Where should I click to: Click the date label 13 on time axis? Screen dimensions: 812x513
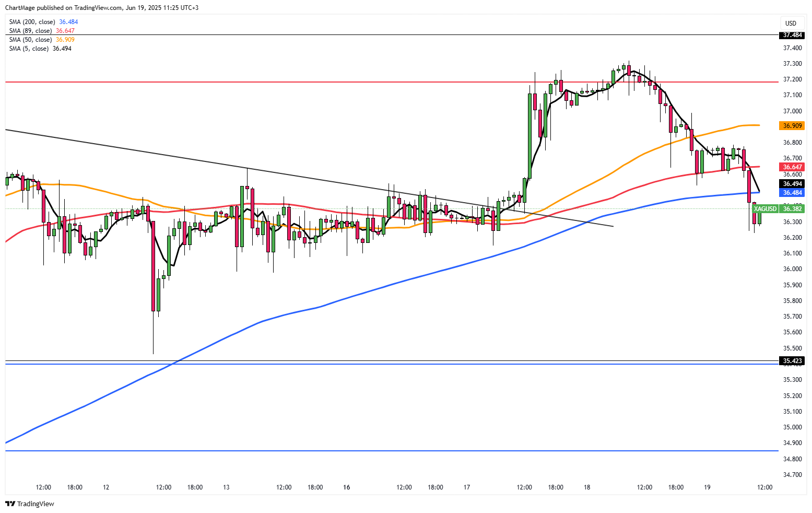coord(226,487)
